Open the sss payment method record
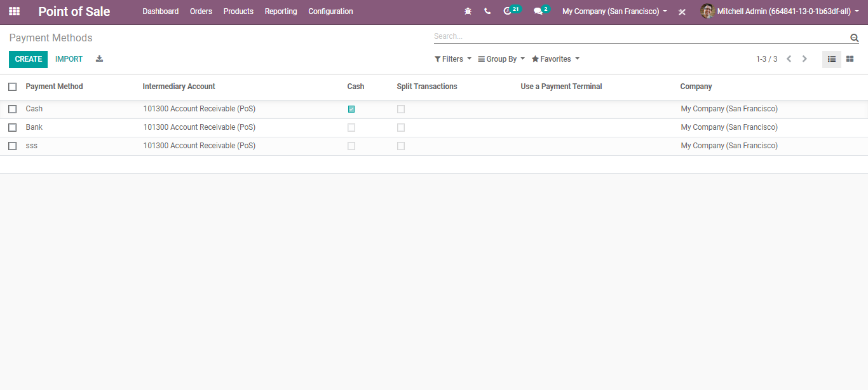The width and height of the screenshot is (868, 390). tap(32, 146)
